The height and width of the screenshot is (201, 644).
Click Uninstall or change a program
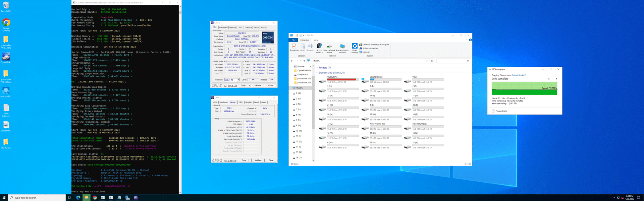click(x=375, y=45)
